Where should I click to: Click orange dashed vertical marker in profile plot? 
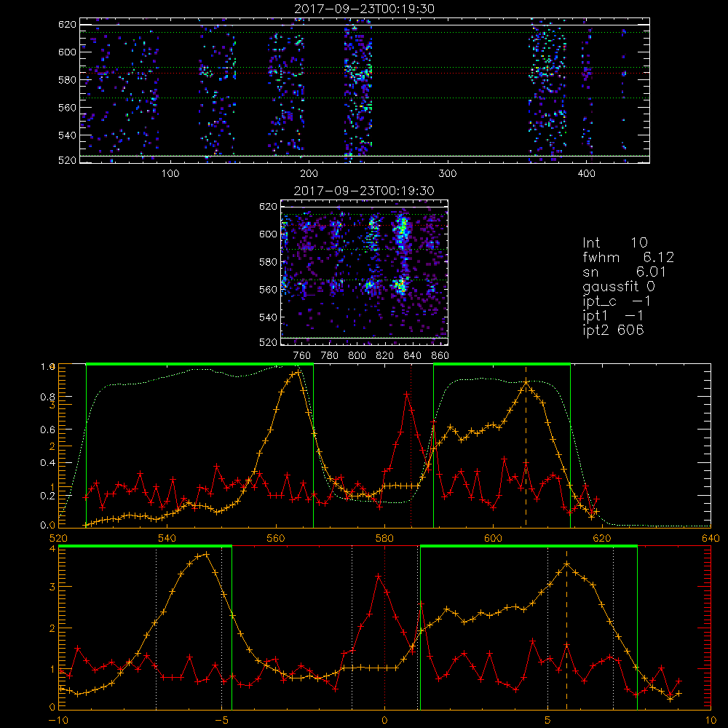click(526, 446)
